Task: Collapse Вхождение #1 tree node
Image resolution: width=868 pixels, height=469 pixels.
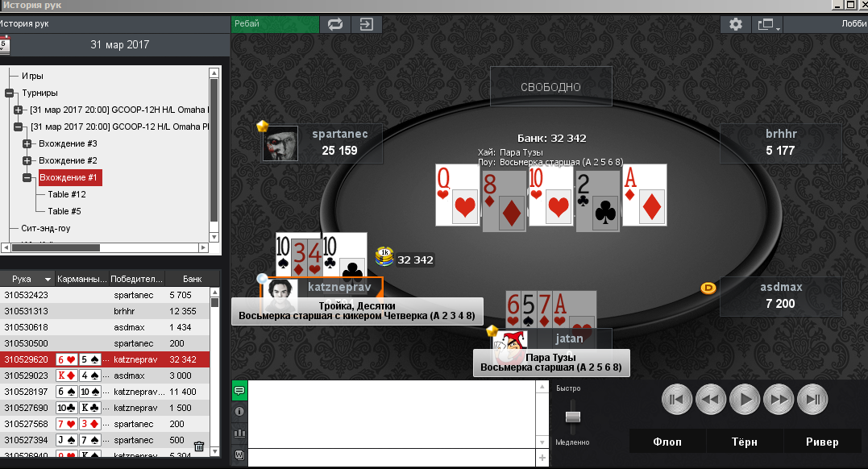Action: coord(27,177)
